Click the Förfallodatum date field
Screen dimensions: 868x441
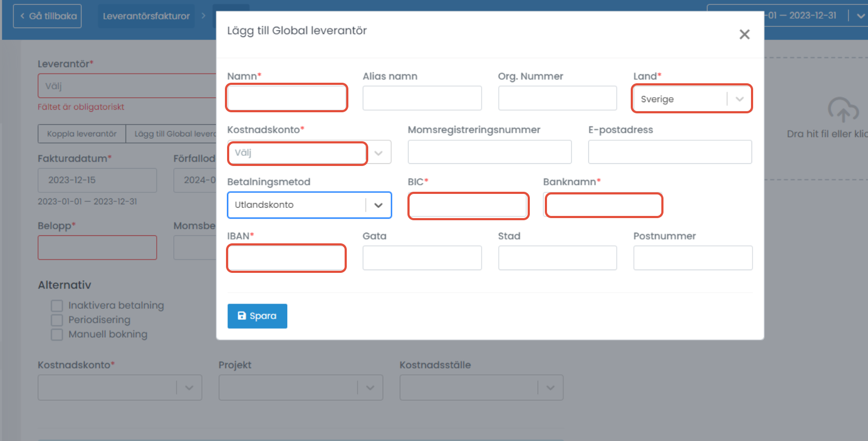click(195, 180)
